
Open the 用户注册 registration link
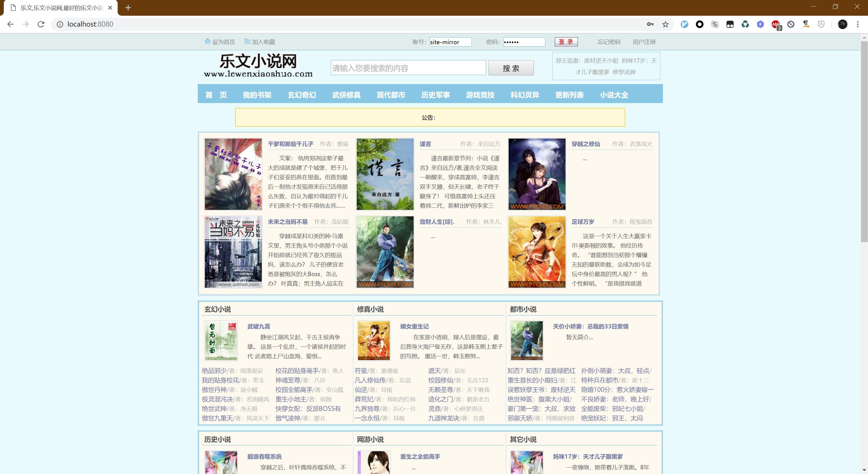click(644, 42)
